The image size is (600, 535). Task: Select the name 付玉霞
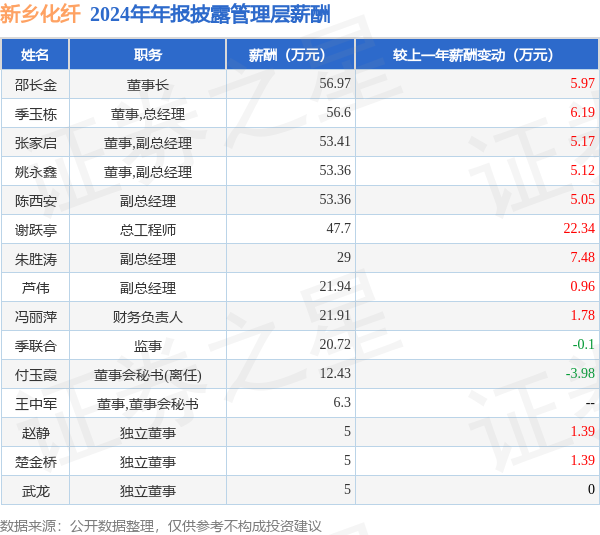pos(36,375)
